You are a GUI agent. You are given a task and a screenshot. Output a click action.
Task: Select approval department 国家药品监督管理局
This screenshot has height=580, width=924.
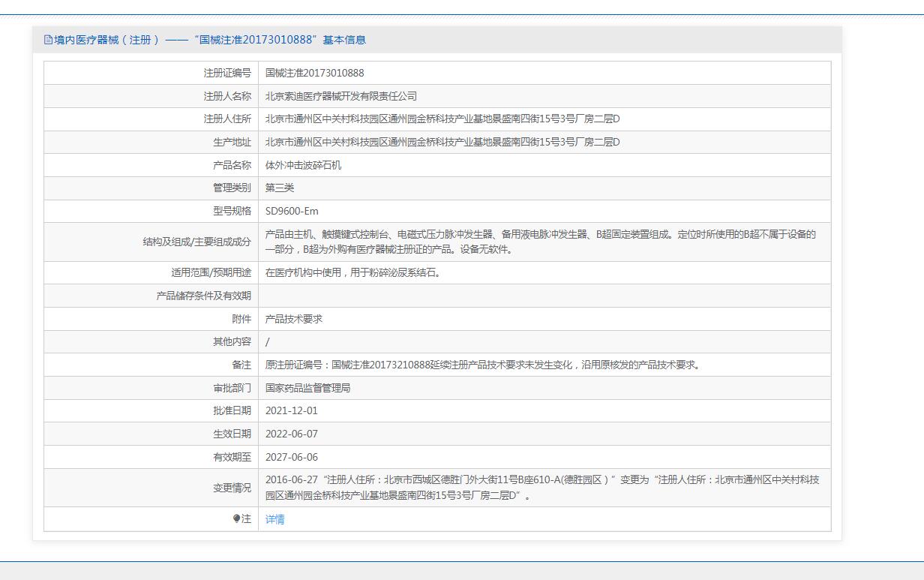coord(308,388)
